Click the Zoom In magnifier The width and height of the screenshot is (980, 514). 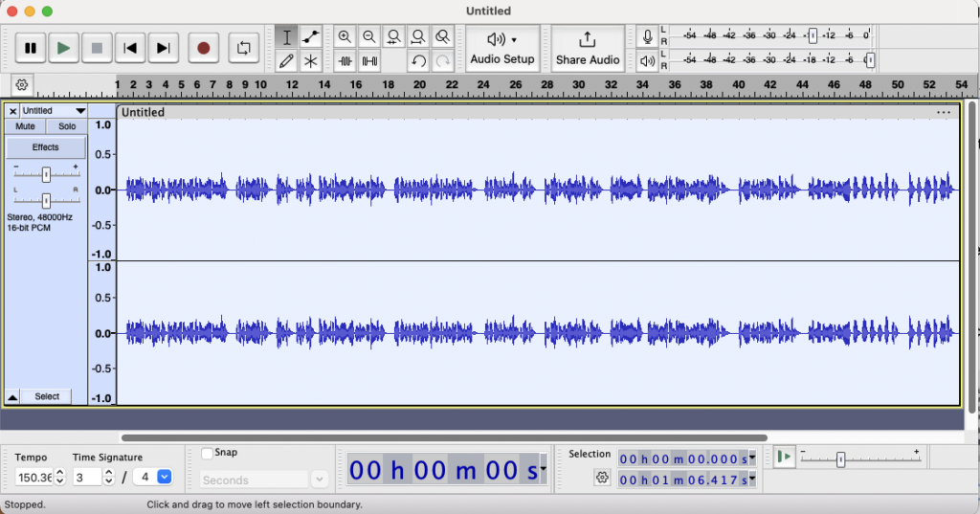pyautogui.click(x=345, y=37)
